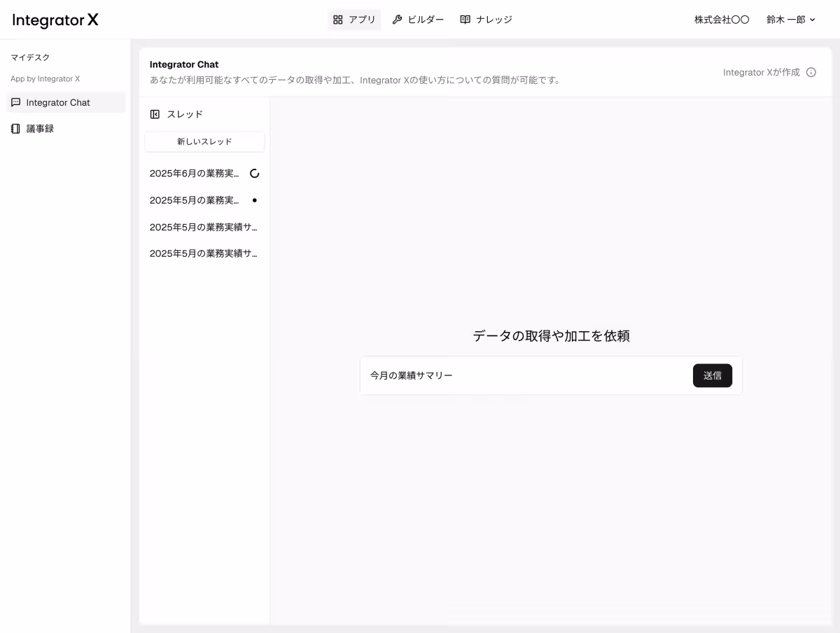
Task: Click the unread dot on 2025年5月の業務実績 thread
Action: click(x=254, y=200)
